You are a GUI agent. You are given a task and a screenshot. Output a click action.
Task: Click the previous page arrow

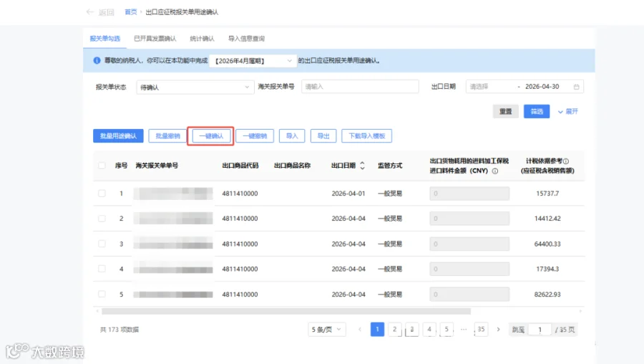(x=360, y=330)
